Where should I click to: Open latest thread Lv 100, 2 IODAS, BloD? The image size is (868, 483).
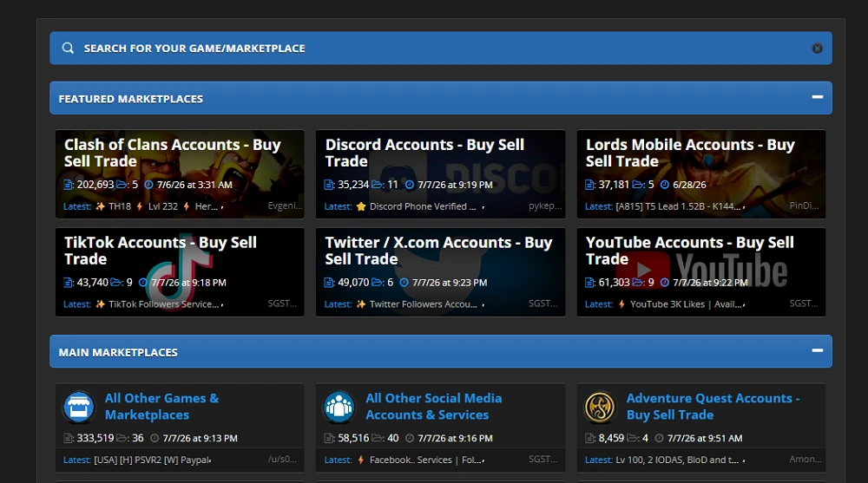tap(677, 460)
